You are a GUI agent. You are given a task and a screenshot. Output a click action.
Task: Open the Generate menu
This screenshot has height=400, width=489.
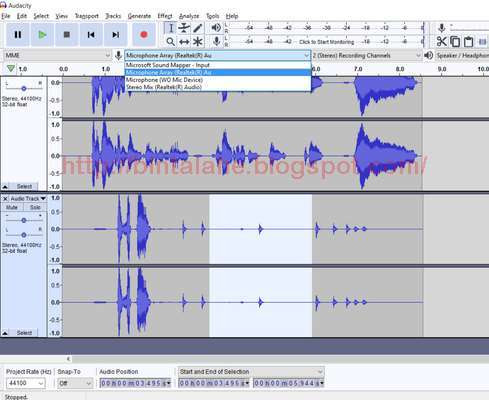coord(139,16)
